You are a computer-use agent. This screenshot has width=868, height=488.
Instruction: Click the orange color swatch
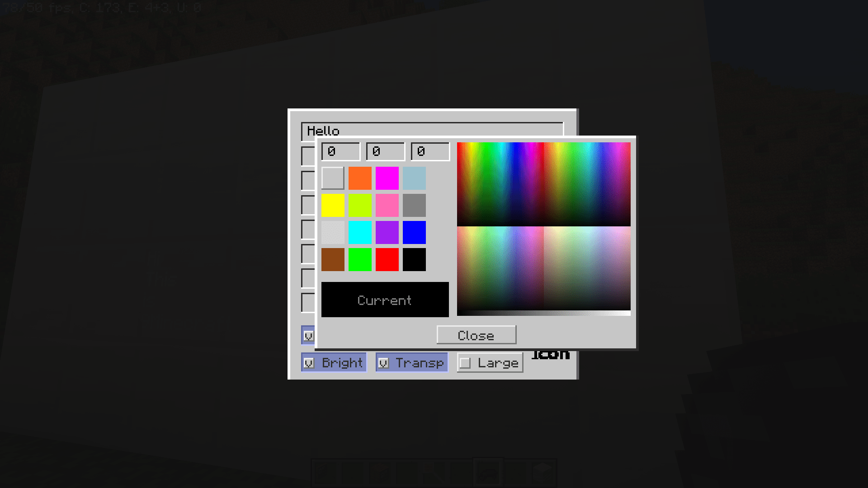360,178
